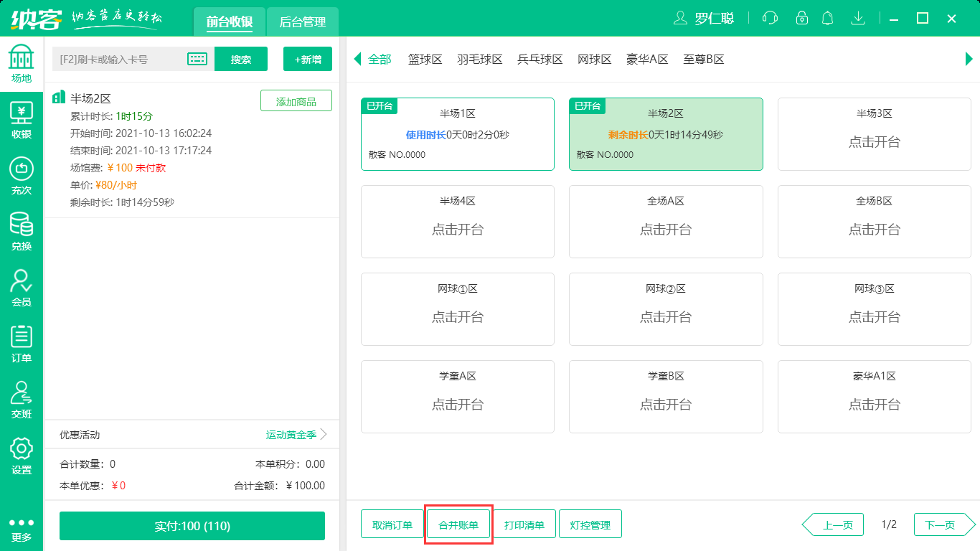The height and width of the screenshot is (551, 980).
Task: Open the 交班 shift handover icon
Action: tap(22, 399)
